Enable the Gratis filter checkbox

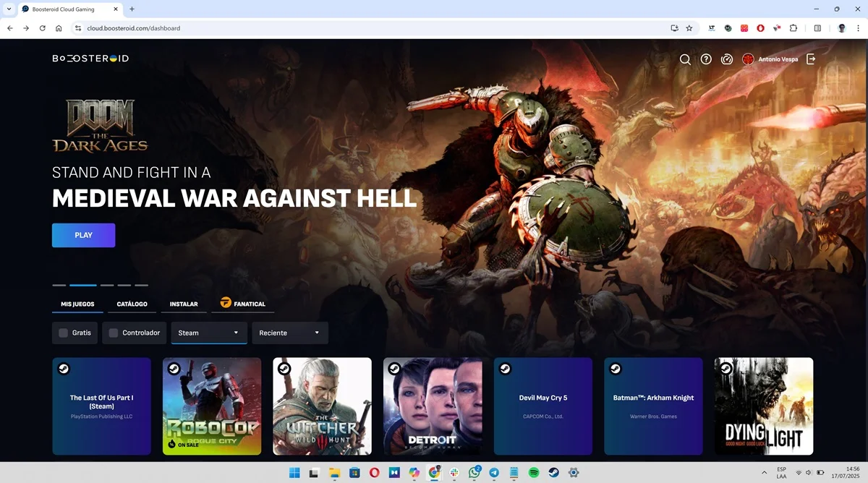coord(63,333)
